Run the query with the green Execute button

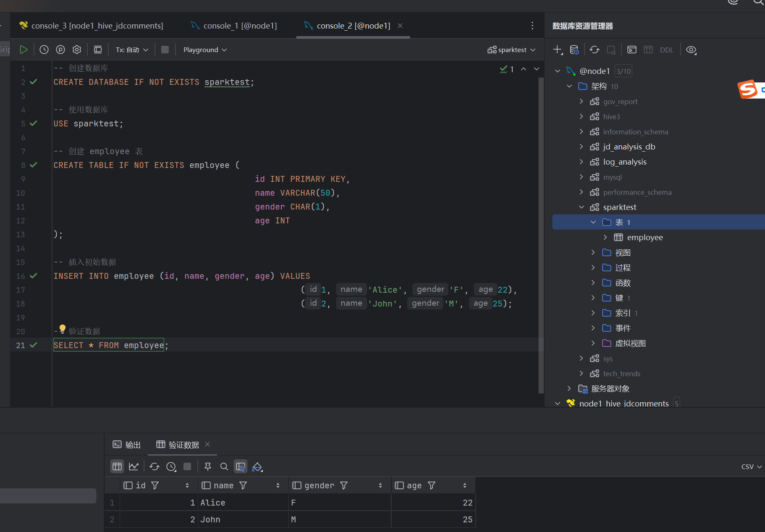[24, 50]
